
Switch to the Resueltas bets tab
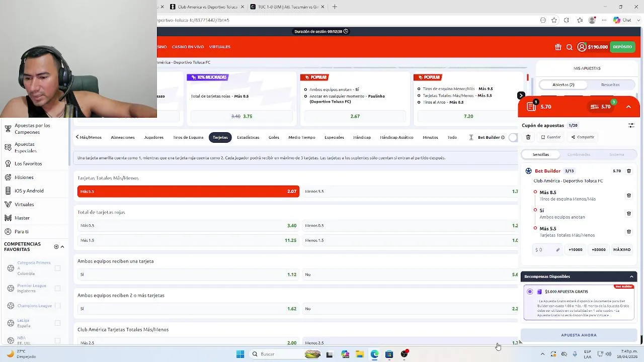click(610, 84)
